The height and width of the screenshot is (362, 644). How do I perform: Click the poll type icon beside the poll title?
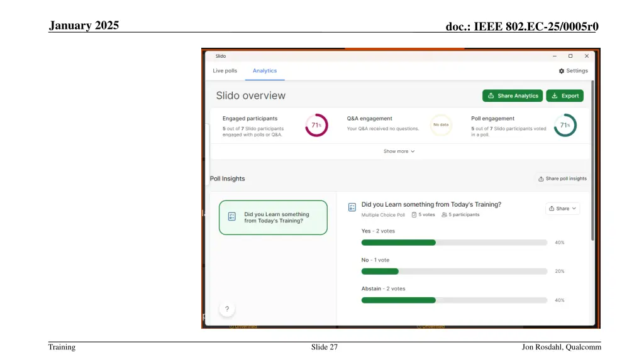[352, 207]
